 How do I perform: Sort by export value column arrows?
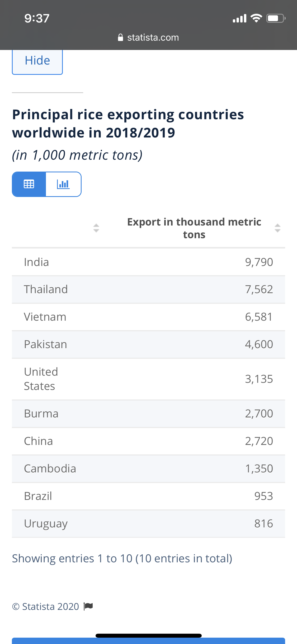tap(277, 228)
